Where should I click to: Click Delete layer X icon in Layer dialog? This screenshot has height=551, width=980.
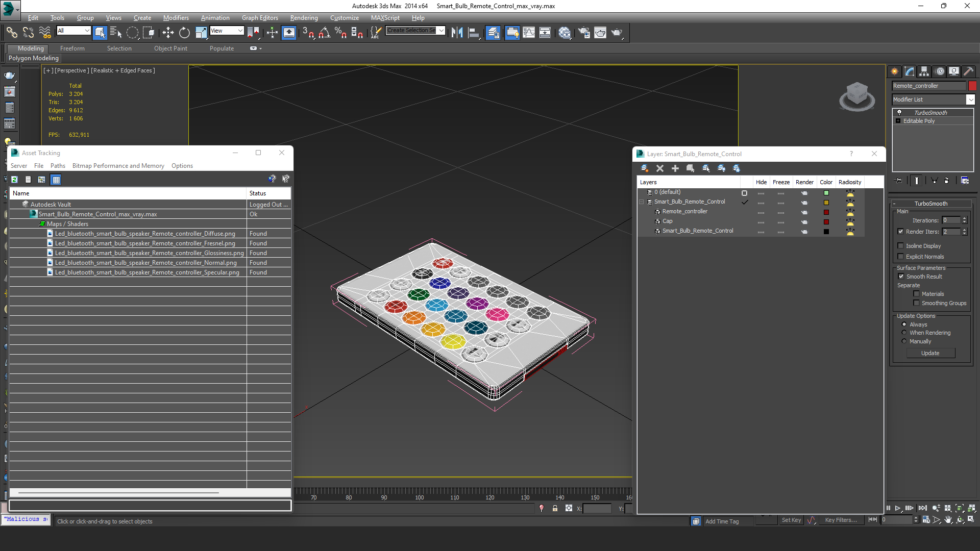click(x=659, y=168)
